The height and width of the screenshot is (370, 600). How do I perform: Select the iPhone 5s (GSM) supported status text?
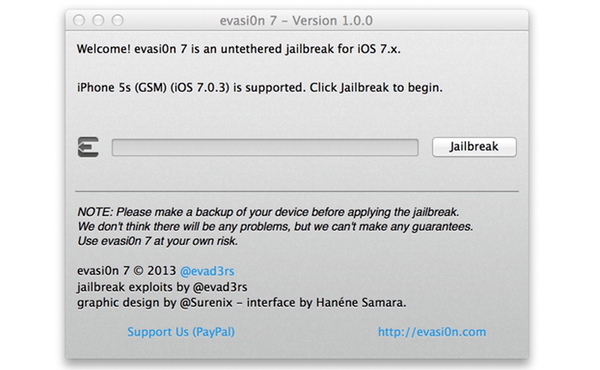[260, 88]
